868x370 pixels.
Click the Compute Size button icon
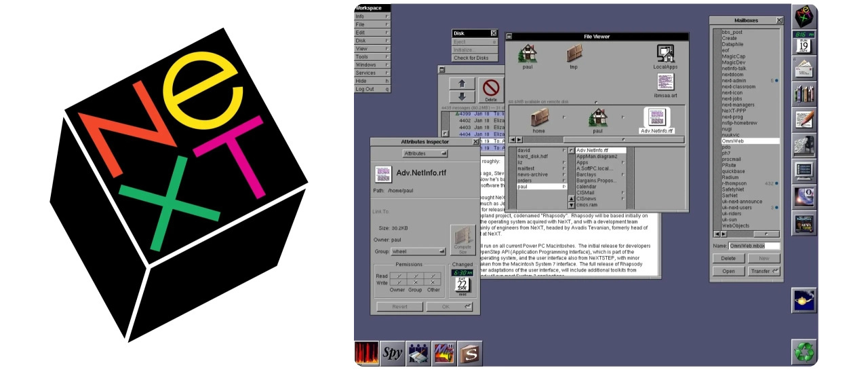(462, 240)
